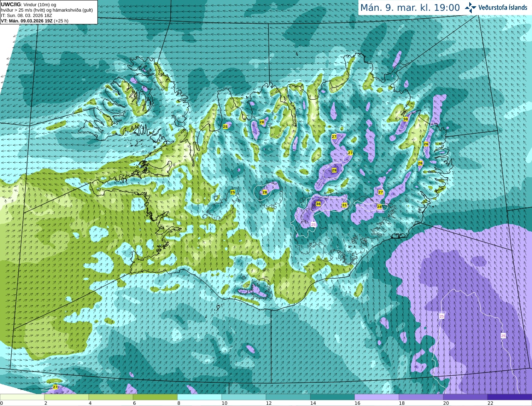Click the Veðurstofa Íslands name text
The width and height of the screenshot is (532, 406).
(x=502, y=7)
